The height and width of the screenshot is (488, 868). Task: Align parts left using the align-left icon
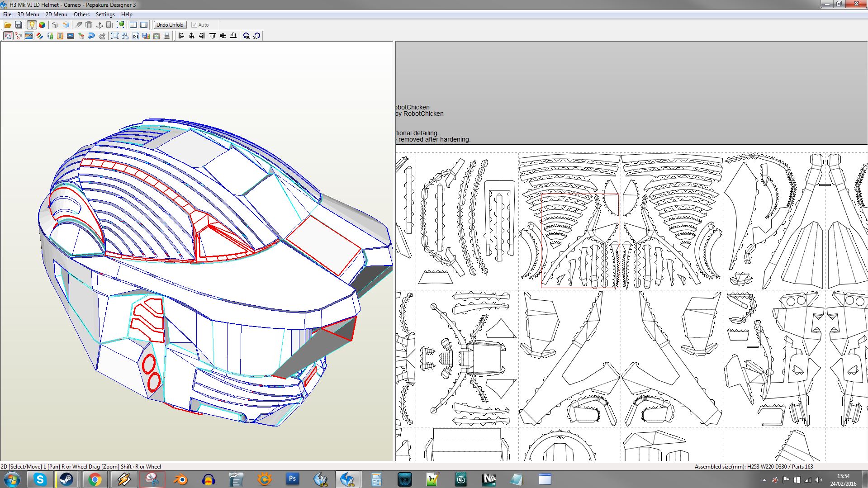point(181,36)
